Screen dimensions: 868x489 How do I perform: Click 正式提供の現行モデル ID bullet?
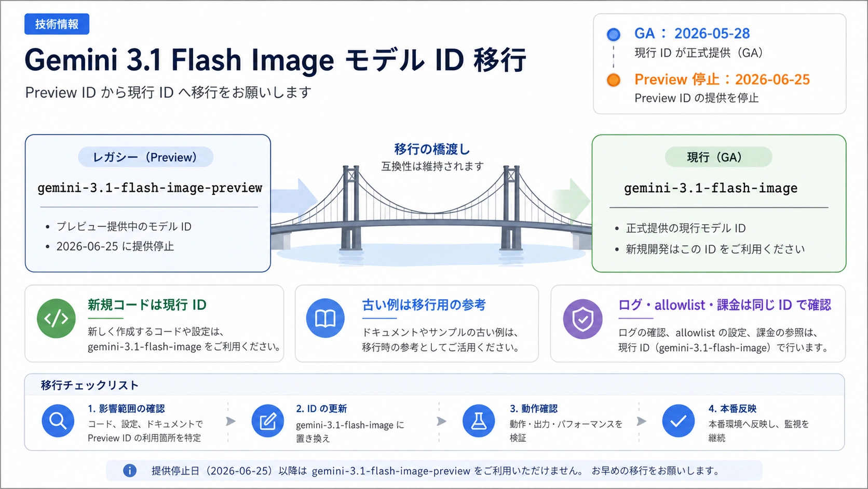pyautogui.click(x=686, y=228)
